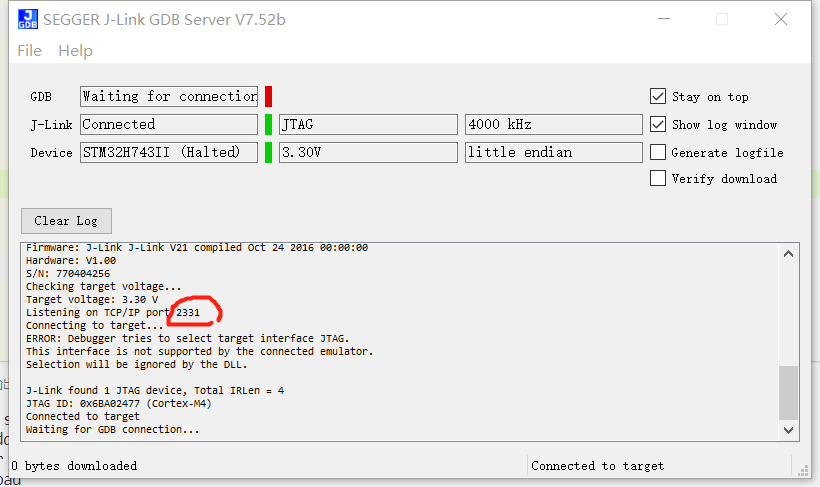Click the Clear Log button
820x487 pixels.
[x=66, y=221]
